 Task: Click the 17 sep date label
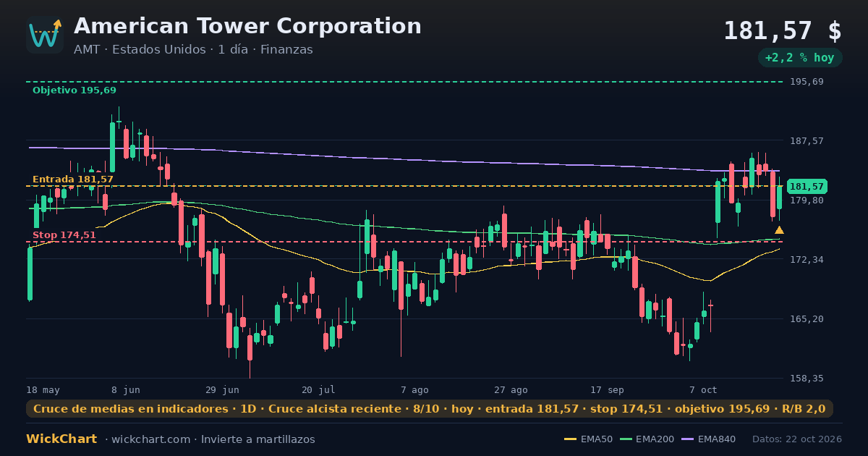coord(607,390)
